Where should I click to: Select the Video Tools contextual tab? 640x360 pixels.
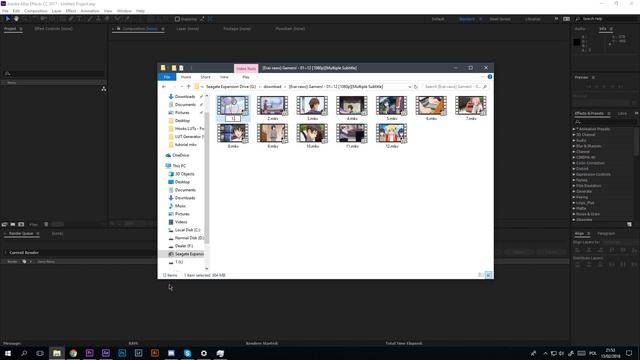(246, 68)
